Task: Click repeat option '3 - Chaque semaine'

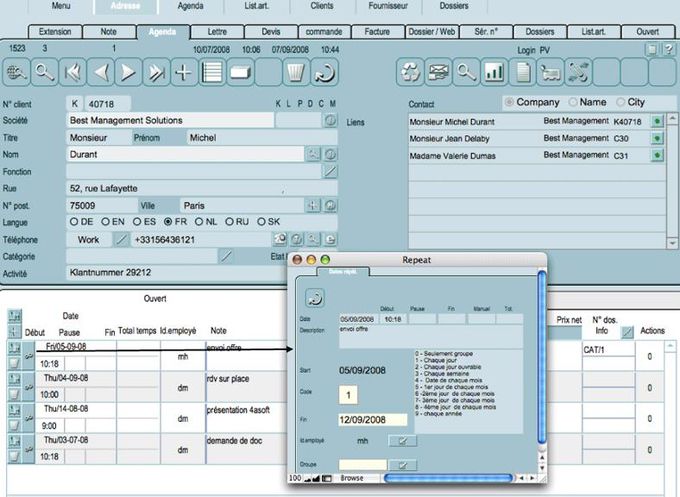Action: point(441,373)
